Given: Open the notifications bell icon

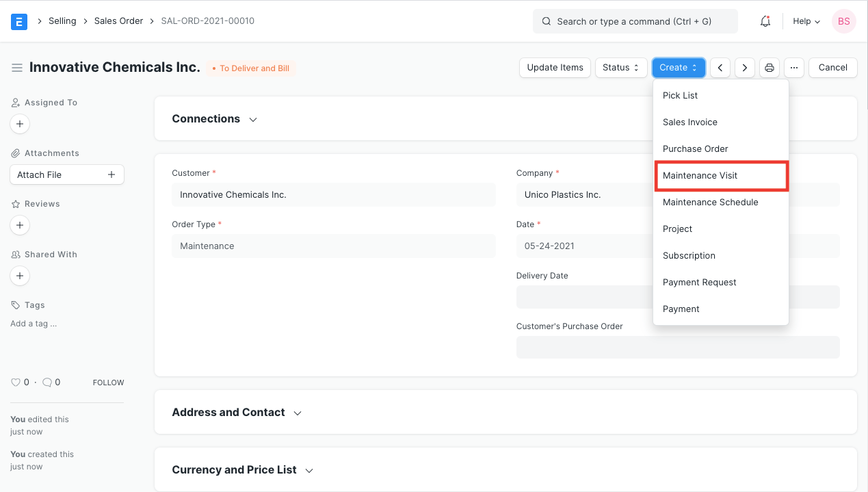Looking at the screenshot, I should [765, 21].
